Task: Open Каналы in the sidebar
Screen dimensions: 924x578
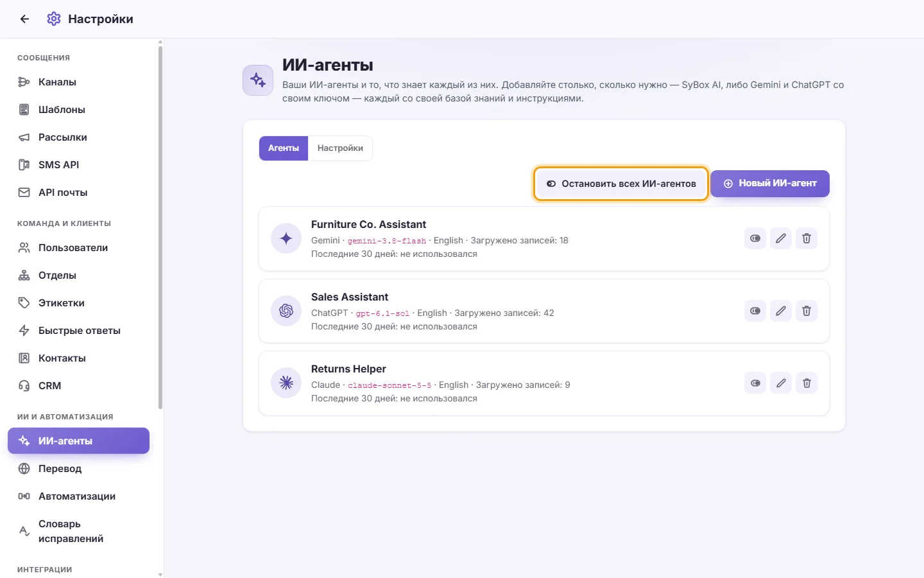Action: 78,82
